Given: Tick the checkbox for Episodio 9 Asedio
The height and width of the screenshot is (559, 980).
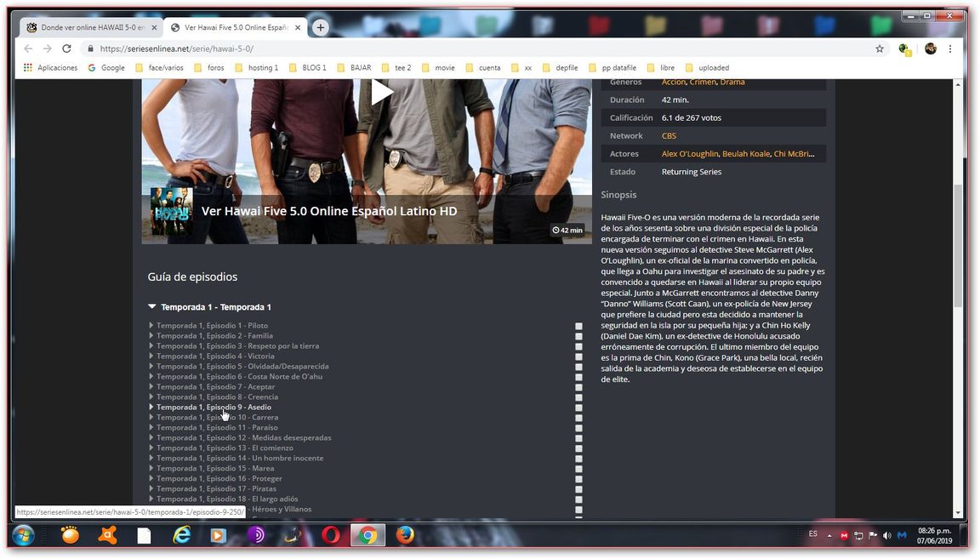Looking at the screenshot, I should click(578, 408).
